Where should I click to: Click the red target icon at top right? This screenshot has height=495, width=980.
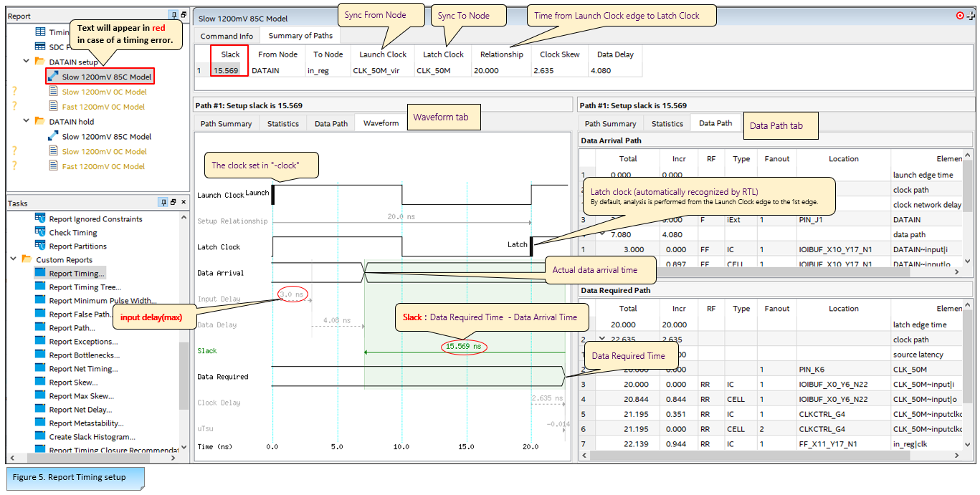click(x=960, y=15)
